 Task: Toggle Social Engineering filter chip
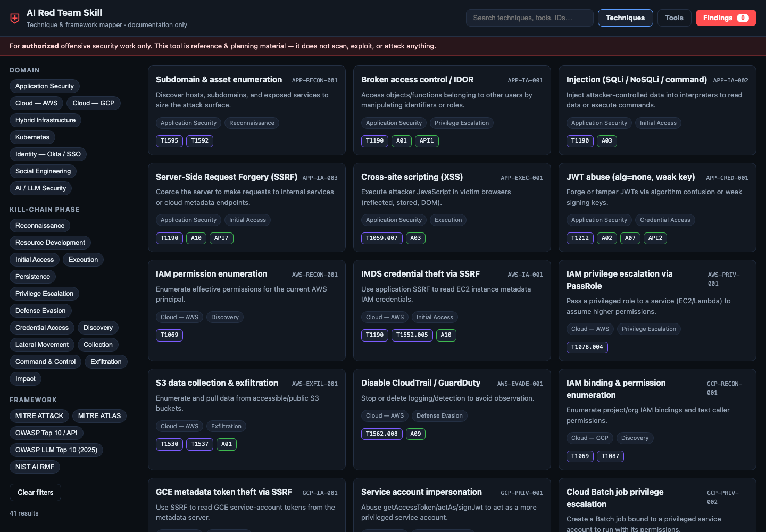[x=43, y=171]
